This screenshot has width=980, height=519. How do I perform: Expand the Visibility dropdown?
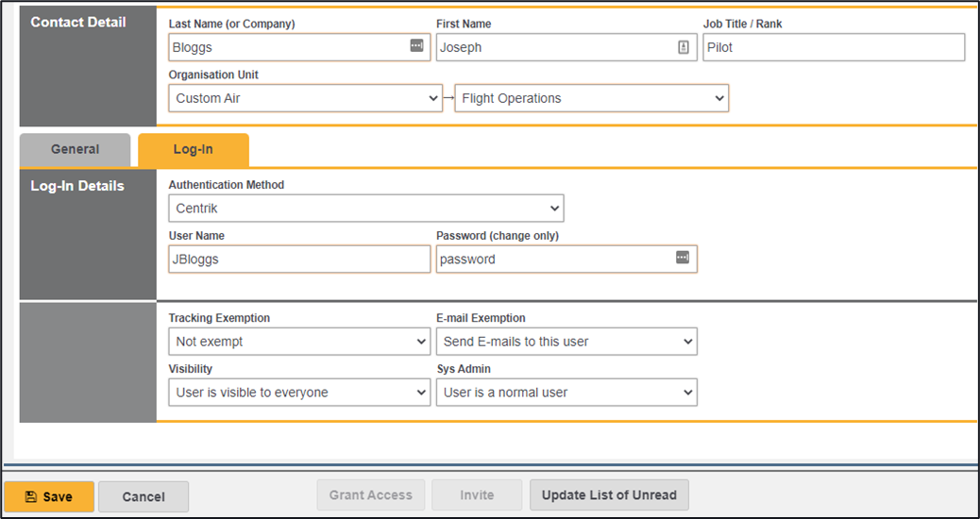(x=299, y=393)
